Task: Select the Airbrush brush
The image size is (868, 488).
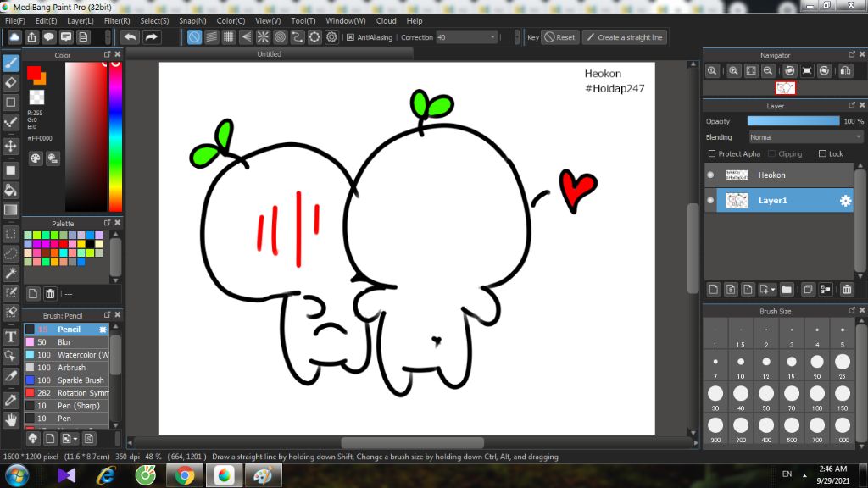Action: 66,368
